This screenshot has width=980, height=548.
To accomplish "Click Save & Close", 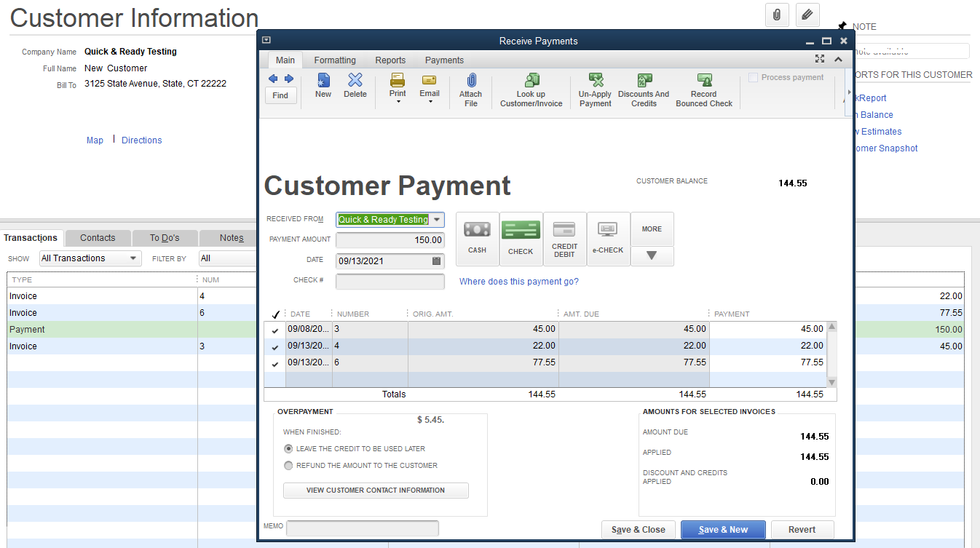I will coord(639,530).
